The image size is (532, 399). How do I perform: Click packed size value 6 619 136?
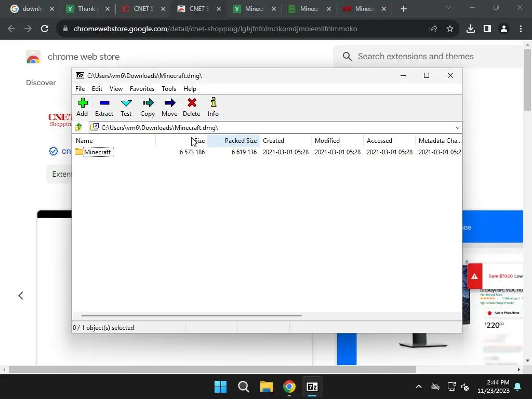(x=244, y=152)
